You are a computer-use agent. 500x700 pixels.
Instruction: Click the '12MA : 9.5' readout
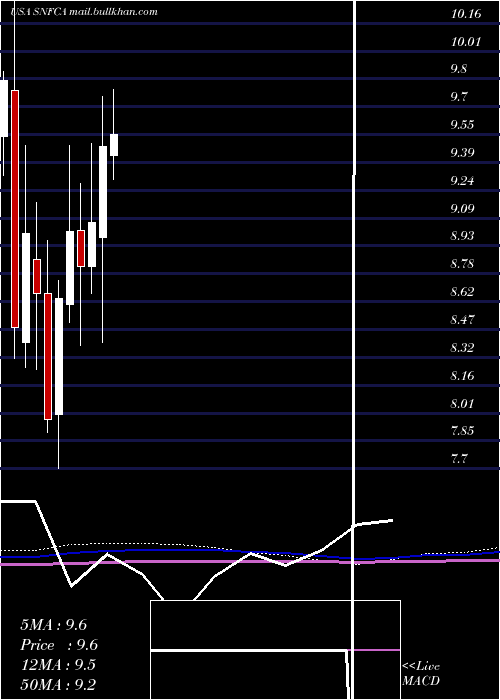coord(59,665)
